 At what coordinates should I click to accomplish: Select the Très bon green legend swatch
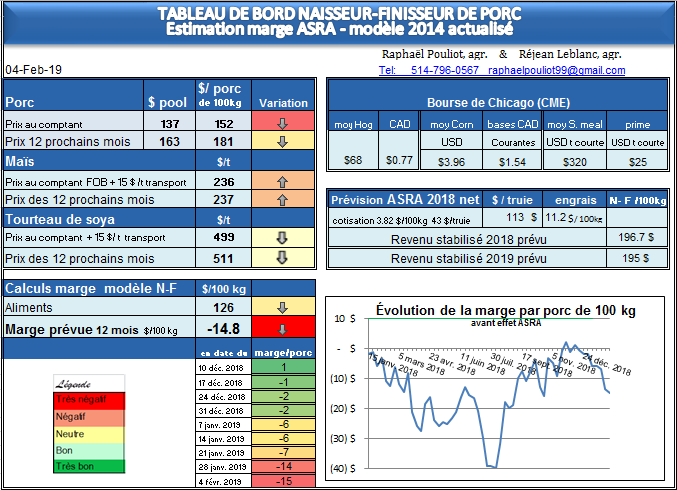click(89, 465)
